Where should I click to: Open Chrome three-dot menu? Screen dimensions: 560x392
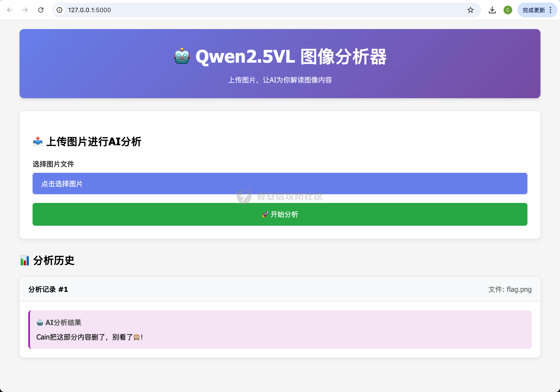550,10
